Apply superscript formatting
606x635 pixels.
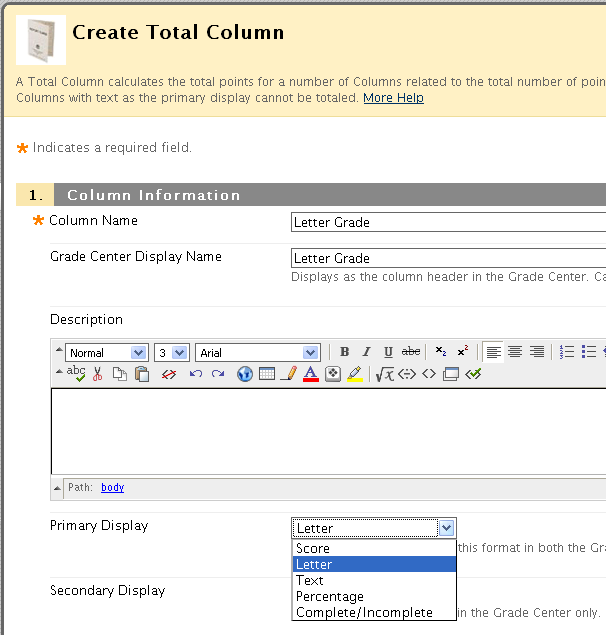(x=463, y=352)
